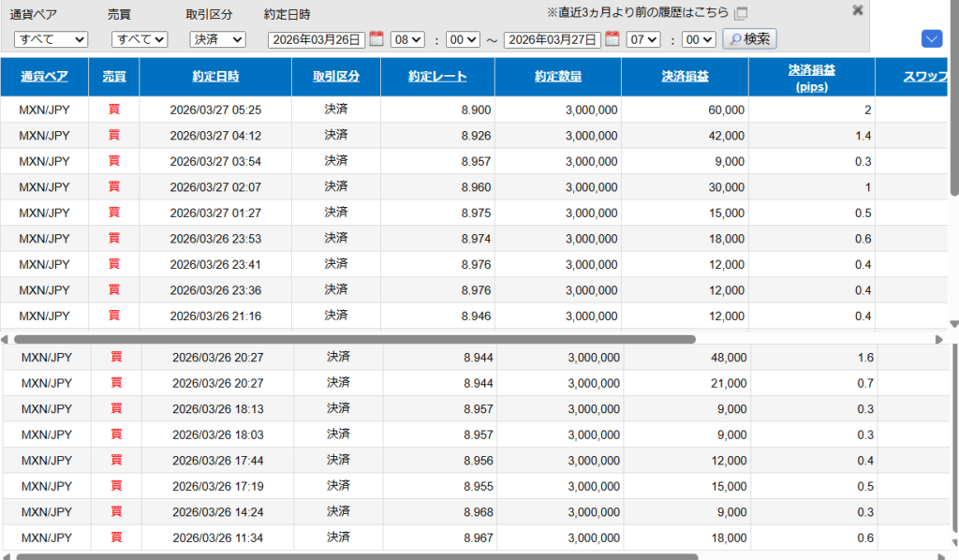
Task: Select the start hour dropdown showing 08
Action: click(407, 39)
